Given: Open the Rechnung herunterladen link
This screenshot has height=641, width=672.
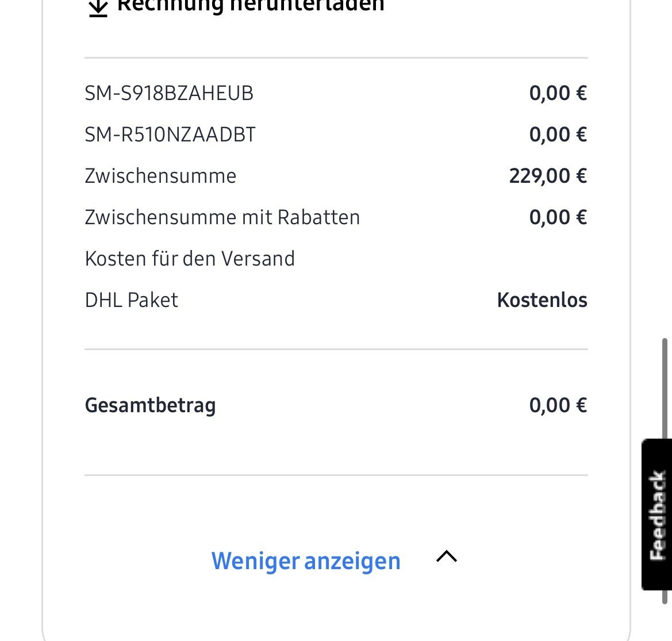Looking at the screenshot, I should pyautogui.click(x=251, y=6).
